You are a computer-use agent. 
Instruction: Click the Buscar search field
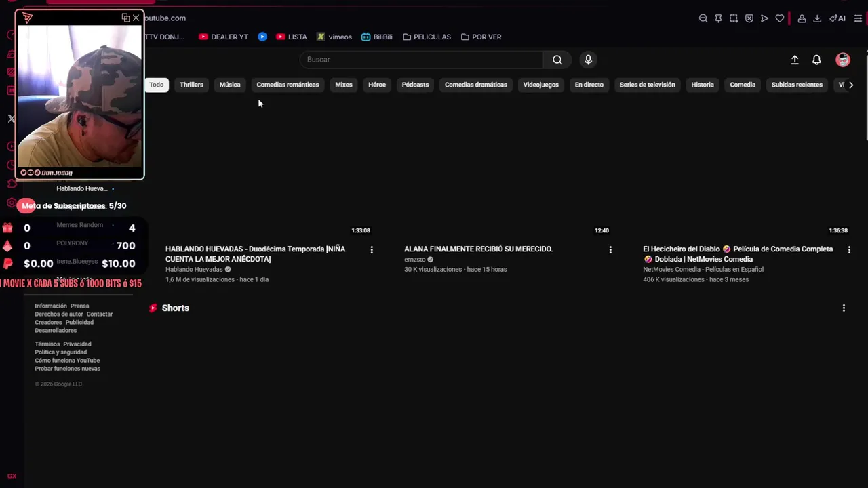420,60
